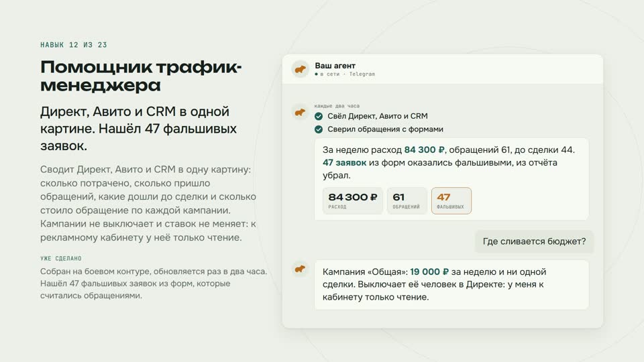Viewport: 644px width, 362px height.
Task: Click the 'Помощник трафик-менеджера' heading
Action: tap(141, 76)
